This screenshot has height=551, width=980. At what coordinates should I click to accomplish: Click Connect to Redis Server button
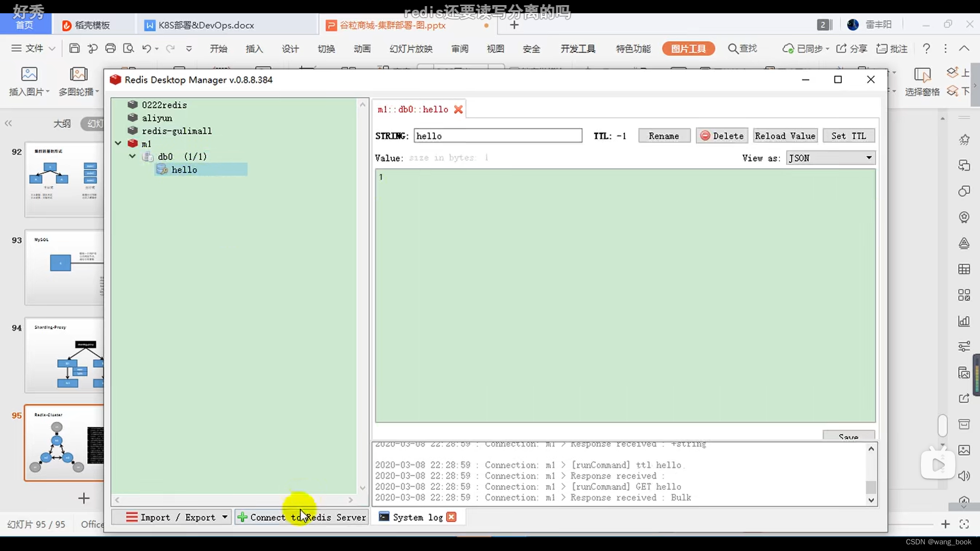302,517
